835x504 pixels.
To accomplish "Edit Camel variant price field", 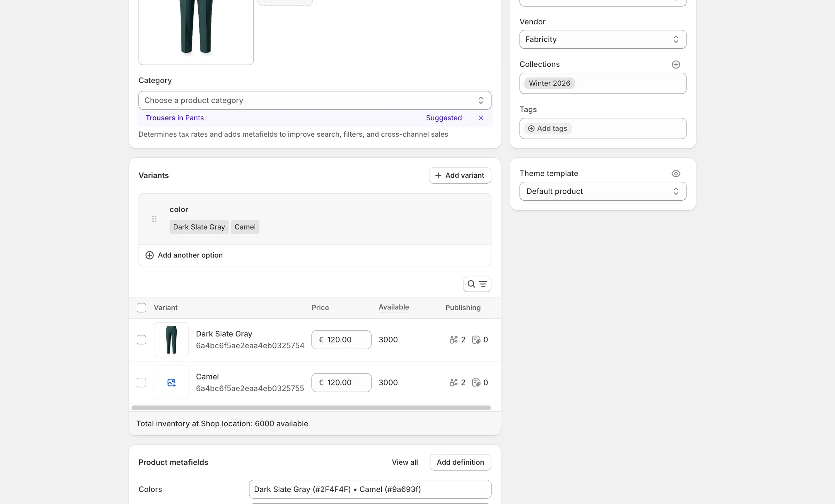I will (341, 383).
